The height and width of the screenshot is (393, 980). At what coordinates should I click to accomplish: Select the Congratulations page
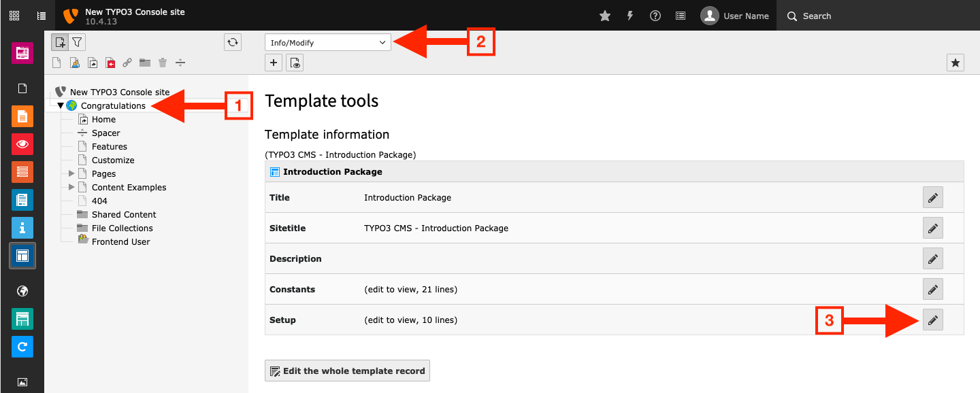coord(113,105)
